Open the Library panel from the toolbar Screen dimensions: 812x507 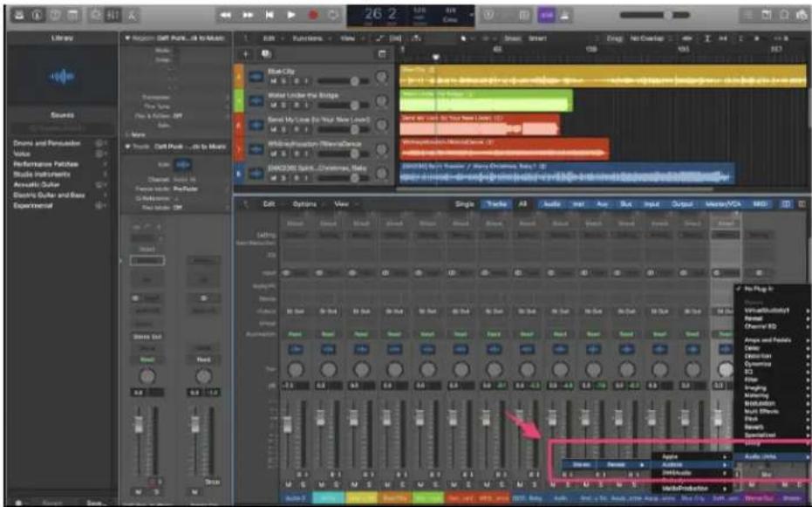tap(18, 15)
